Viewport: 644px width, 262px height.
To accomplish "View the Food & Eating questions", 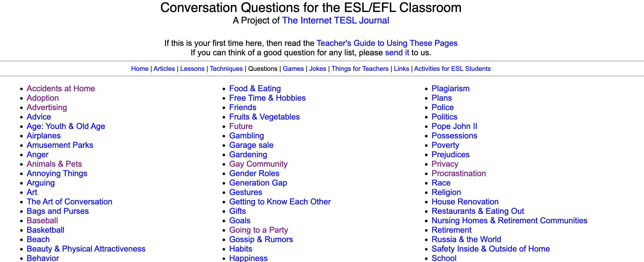I will [x=255, y=88].
